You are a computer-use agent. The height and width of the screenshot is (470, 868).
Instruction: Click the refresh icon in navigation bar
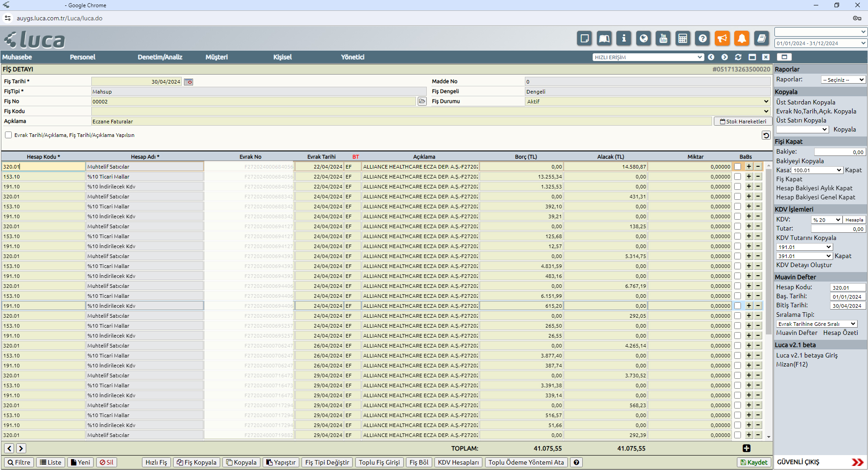(738, 57)
